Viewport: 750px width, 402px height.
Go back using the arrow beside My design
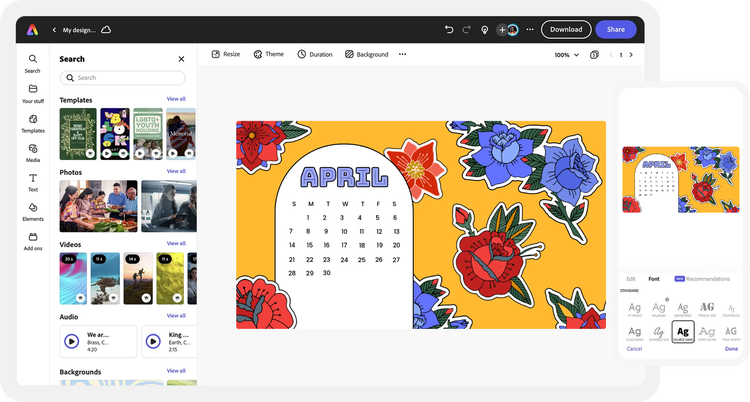click(x=54, y=30)
